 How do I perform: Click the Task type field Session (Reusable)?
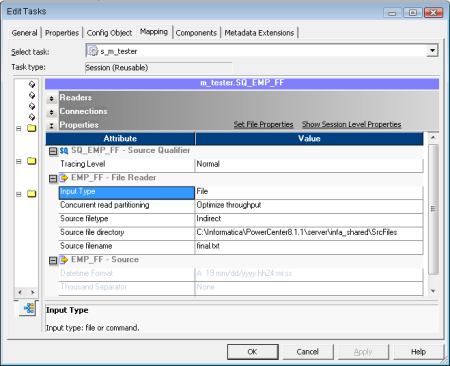[x=158, y=68]
